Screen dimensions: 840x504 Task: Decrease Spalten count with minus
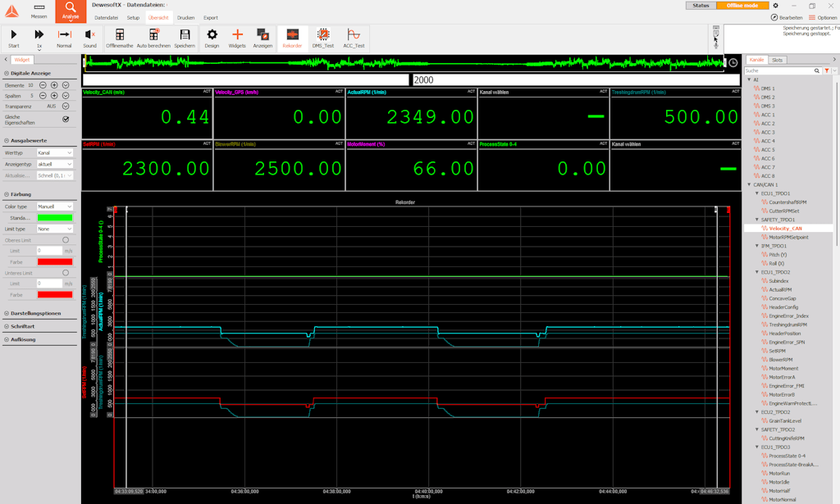point(43,96)
